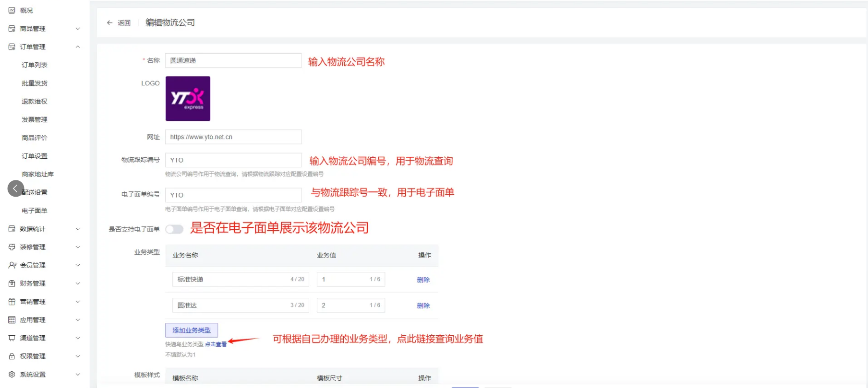Toggle the 是否支持电子面单 switch
The width and height of the screenshot is (868, 388).
click(174, 229)
